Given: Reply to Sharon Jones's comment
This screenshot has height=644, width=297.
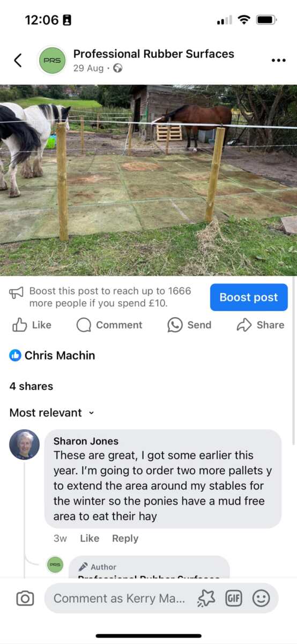Looking at the screenshot, I should [x=125, y=538].
